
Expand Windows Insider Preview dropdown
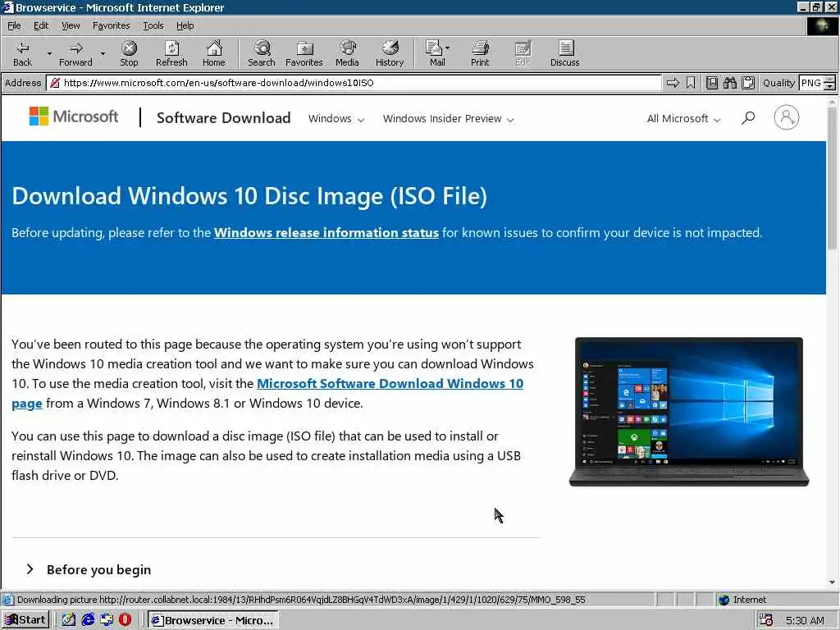point(448,118)
